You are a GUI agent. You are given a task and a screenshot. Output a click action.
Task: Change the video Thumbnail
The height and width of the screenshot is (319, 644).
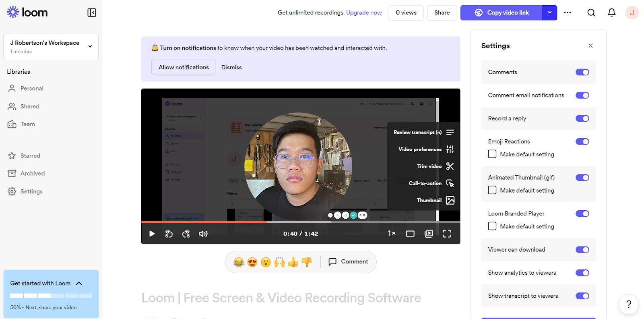(x=436, y=200)
